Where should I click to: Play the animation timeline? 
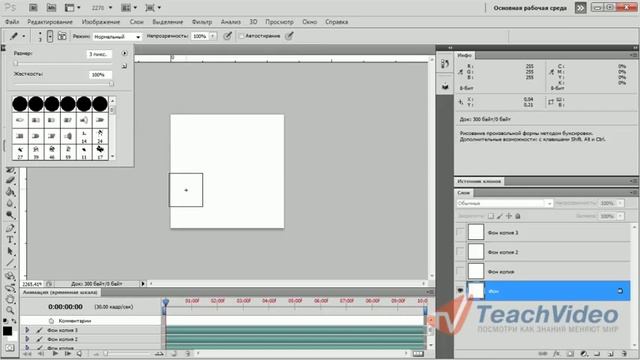point(55,353)
